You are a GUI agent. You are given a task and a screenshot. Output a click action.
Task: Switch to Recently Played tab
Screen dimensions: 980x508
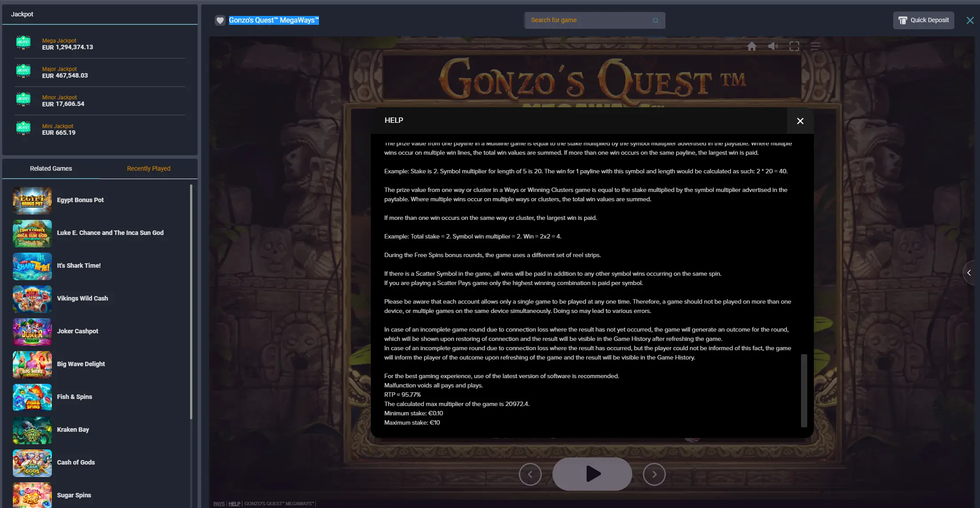tap(148, 168)
